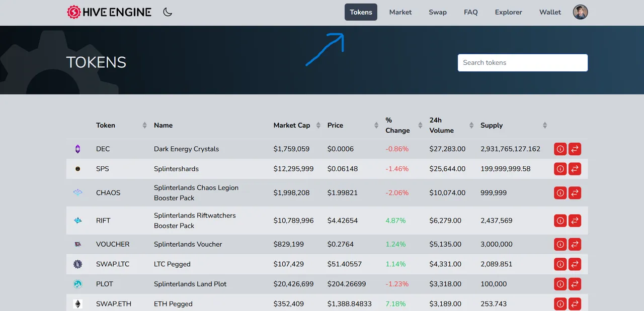Click the SPS token logo
This screenshot has height=311, width=644.
77,169
